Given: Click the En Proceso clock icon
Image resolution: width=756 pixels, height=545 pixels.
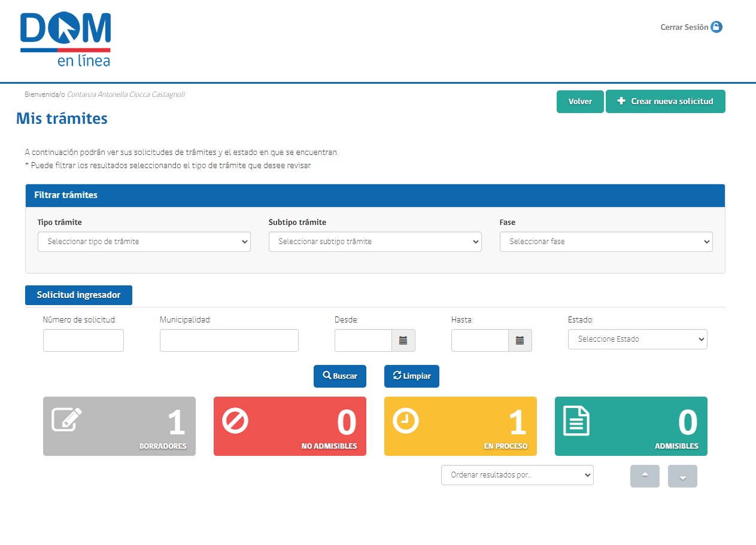Looking at the screenshot, I should coord(405,421).
